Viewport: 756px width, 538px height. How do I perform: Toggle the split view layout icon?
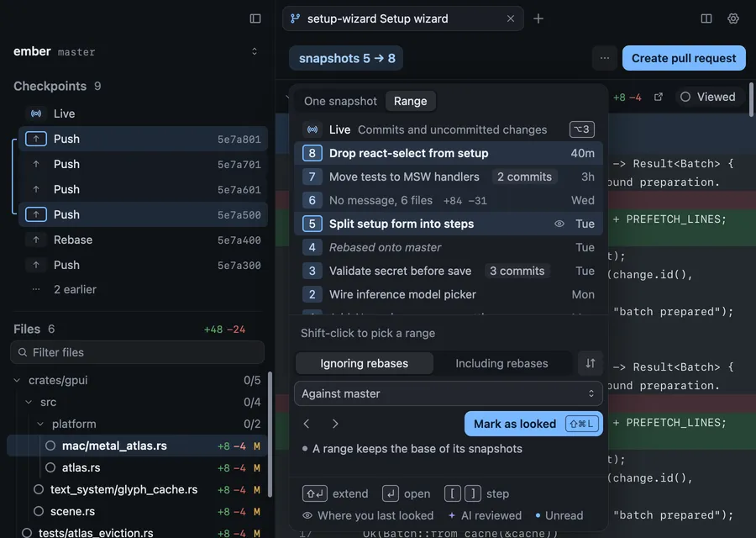pos(706,18)
